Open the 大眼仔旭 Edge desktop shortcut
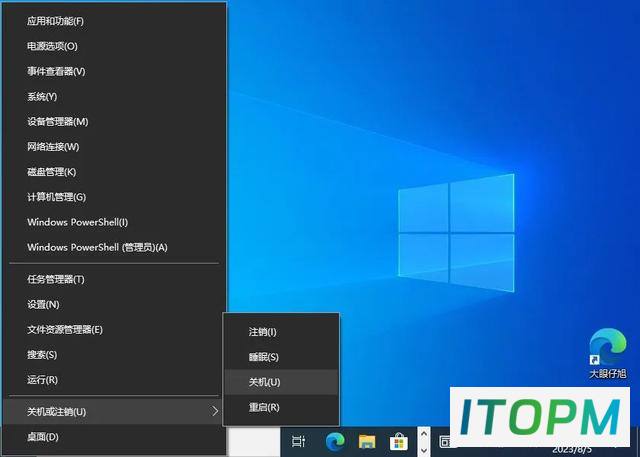Image resolution: width=640 pixels, height=457 pixels. coord(607,353)
